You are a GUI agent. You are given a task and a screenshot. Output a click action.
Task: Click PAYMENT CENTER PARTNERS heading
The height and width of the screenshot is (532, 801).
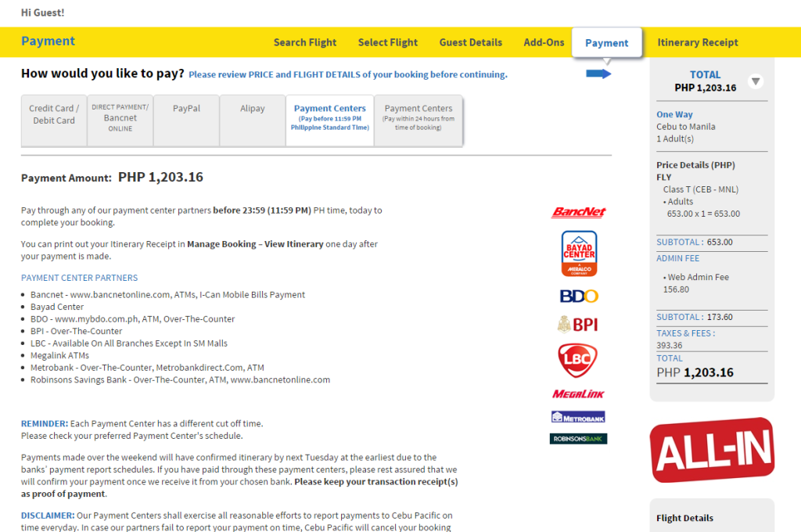click(79, 278)
